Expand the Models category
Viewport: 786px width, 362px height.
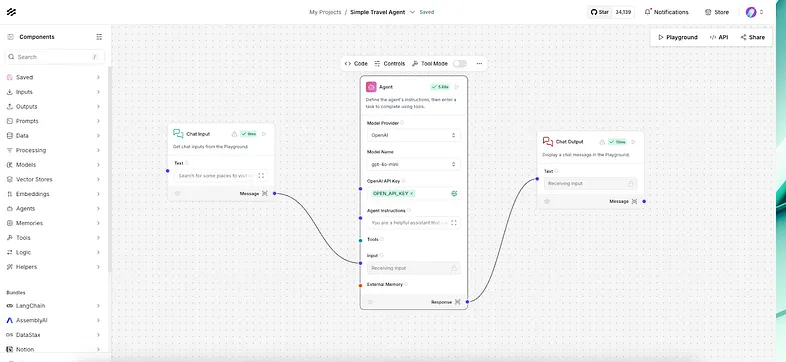pos(54,164)
